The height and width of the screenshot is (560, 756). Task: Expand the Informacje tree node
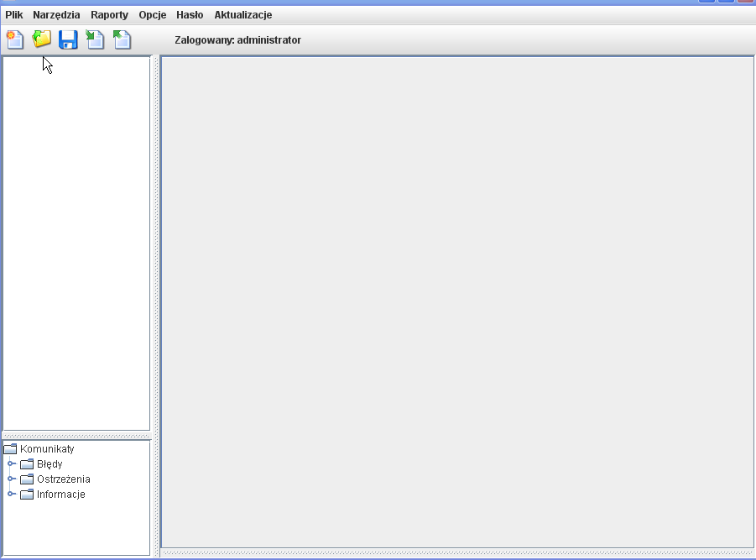[x=12, y=494]
